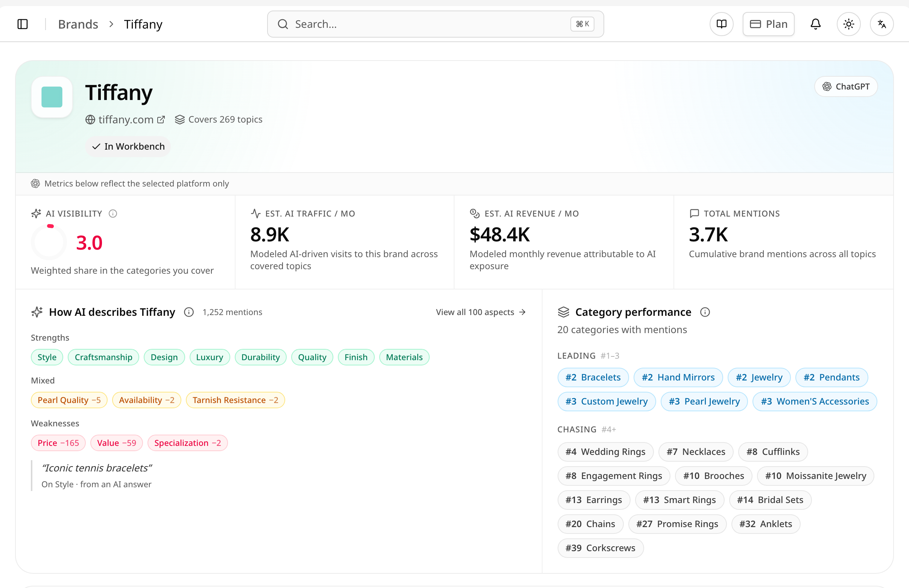Open the ChatGPT platform selector
Screen dimensions: 909x588
pos(845,86)
